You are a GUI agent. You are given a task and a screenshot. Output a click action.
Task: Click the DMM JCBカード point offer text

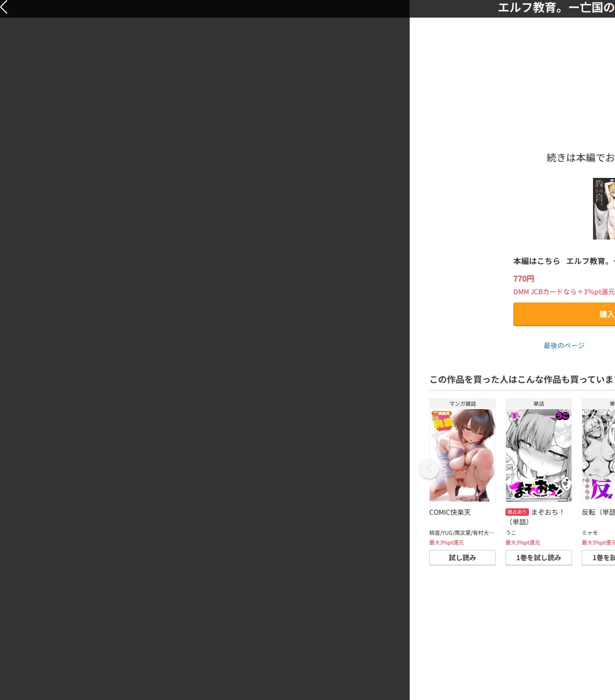point(564,292)
